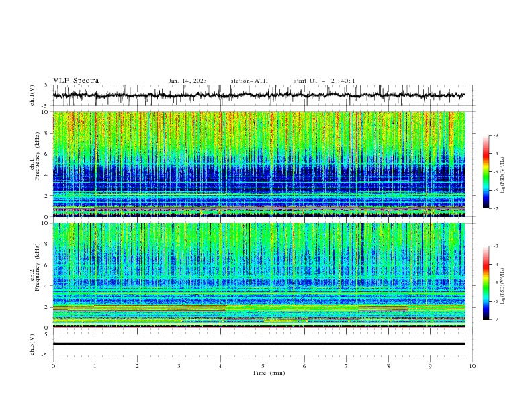
Task: Click the date 'Jan. 14, 2023'
Action: (x=187, y=81)
